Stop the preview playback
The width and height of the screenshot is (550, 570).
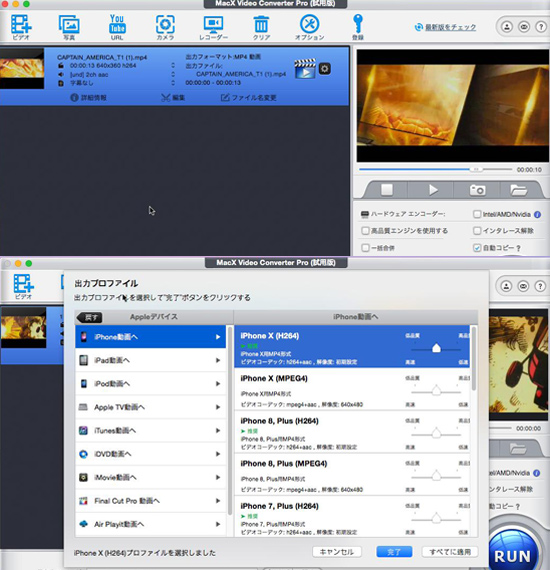(387, 190)
